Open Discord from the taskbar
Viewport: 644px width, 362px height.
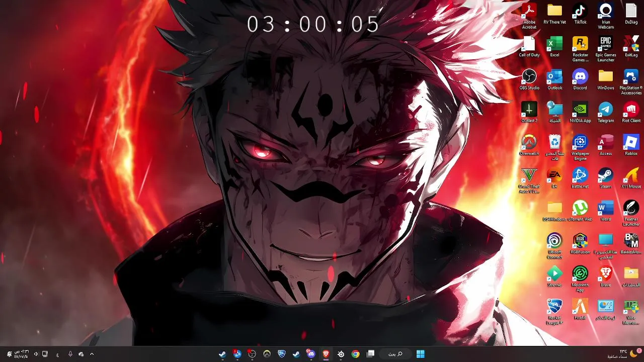click(311, 354)
